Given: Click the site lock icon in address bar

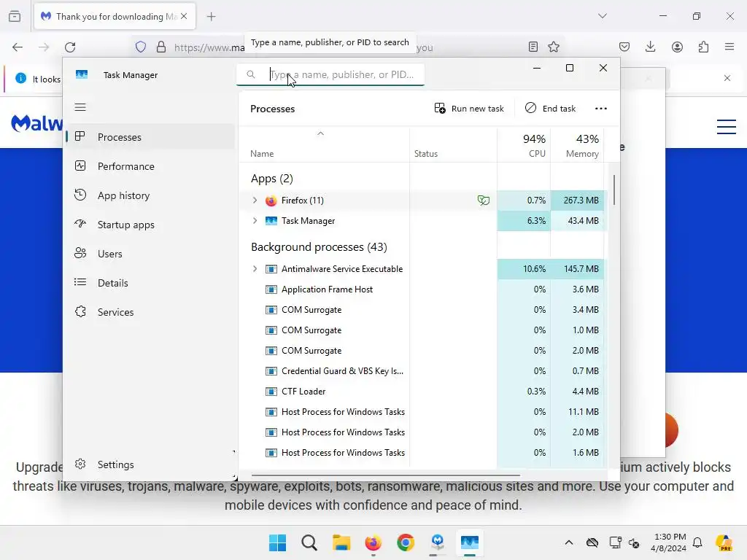Looking at the screenshot, I should pyautogui.click(x=161, y=47).
